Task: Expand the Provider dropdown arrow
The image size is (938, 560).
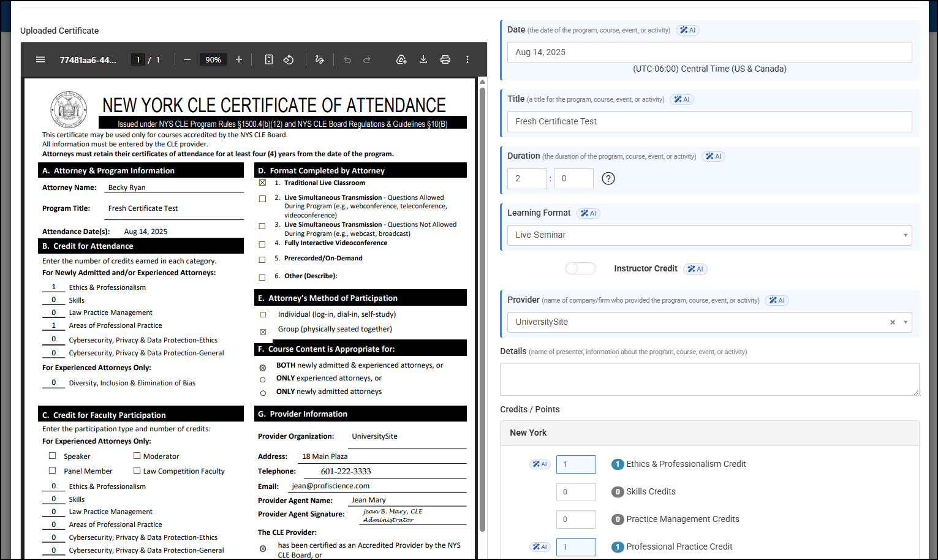Action: (905, 322)
